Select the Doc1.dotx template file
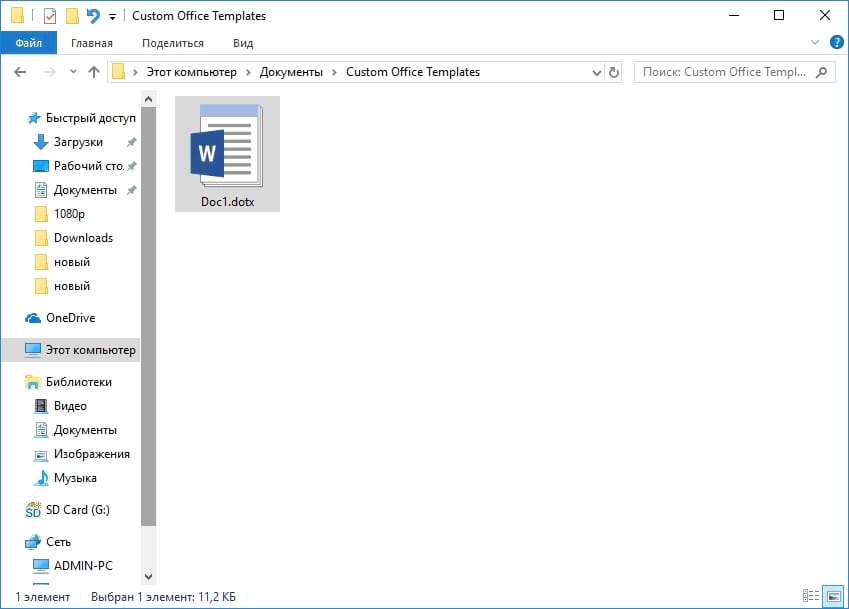Viewport: 849px width, 609px height. (x=227, y=154)
